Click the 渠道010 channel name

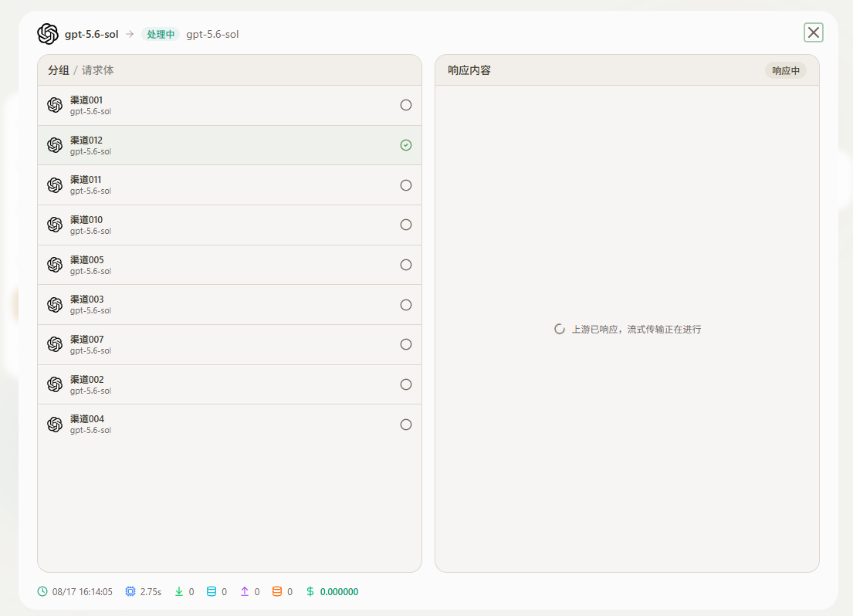(x=86, y=220)
